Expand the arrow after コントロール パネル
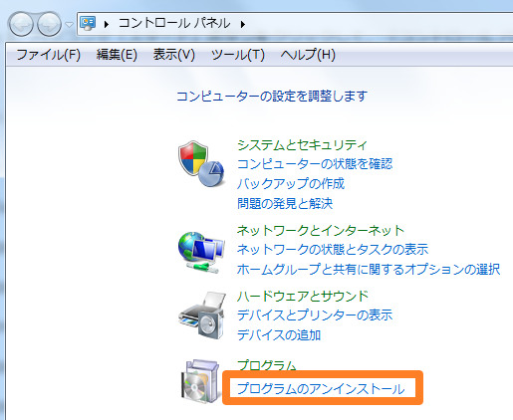513x420 pixels. point(243,24)
